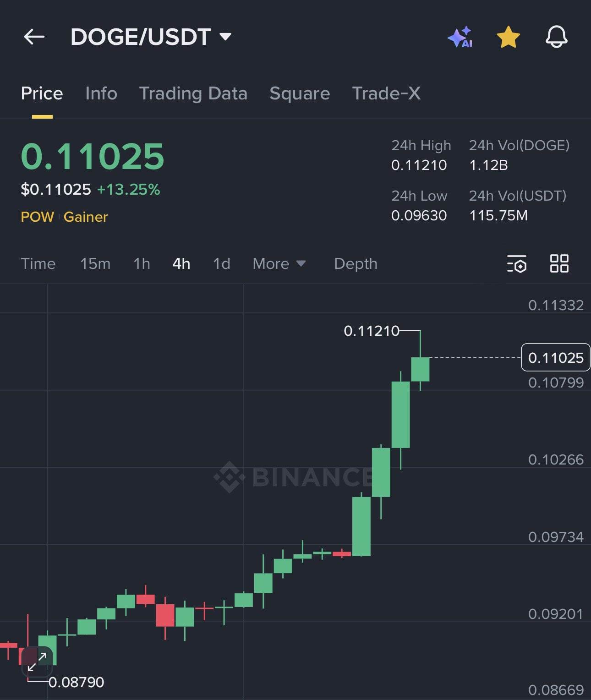This screenshot has width=591, height=700.
Task: Expand the More timeframes dropdown
Action: tap(279, 264)
